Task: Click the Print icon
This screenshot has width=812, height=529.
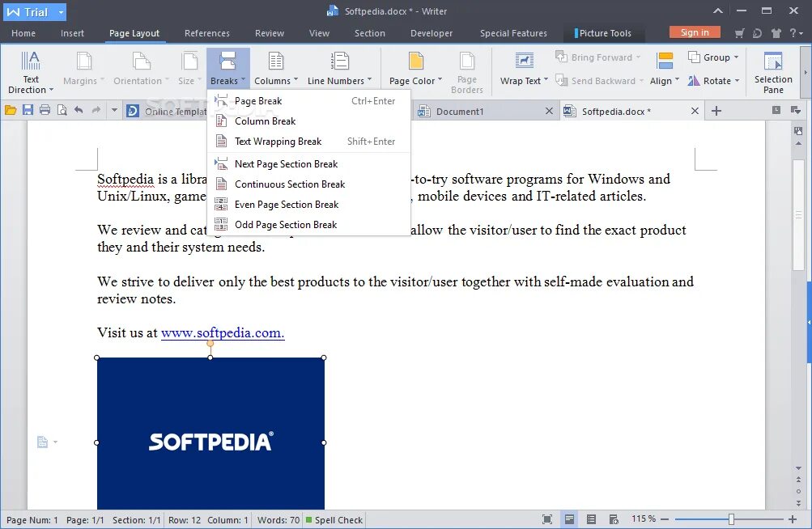Action: point(45,110)
